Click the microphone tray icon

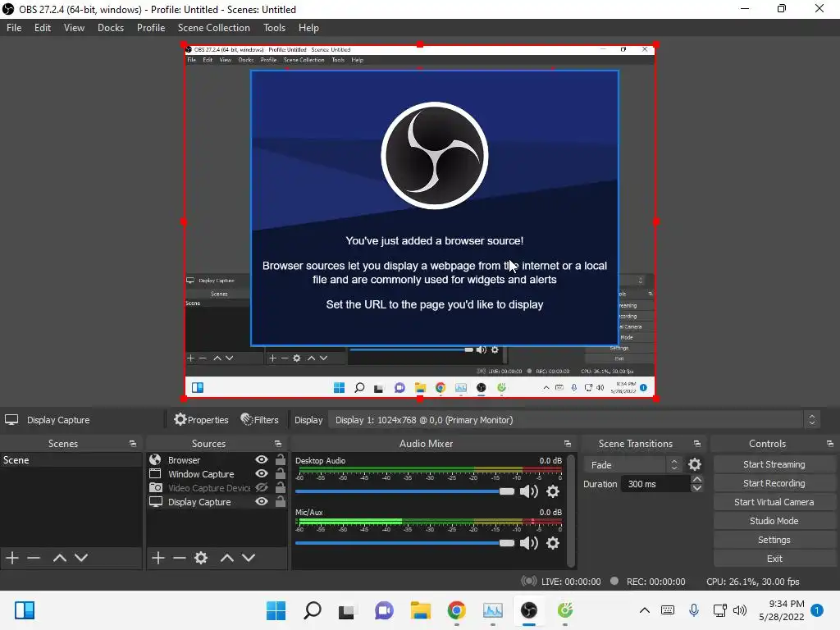tap(694, 610)
